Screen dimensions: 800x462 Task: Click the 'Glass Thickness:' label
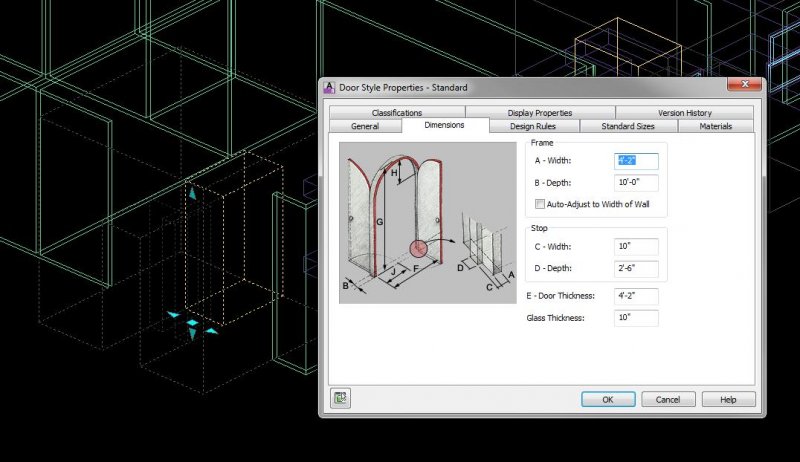(x=555, y=318)
